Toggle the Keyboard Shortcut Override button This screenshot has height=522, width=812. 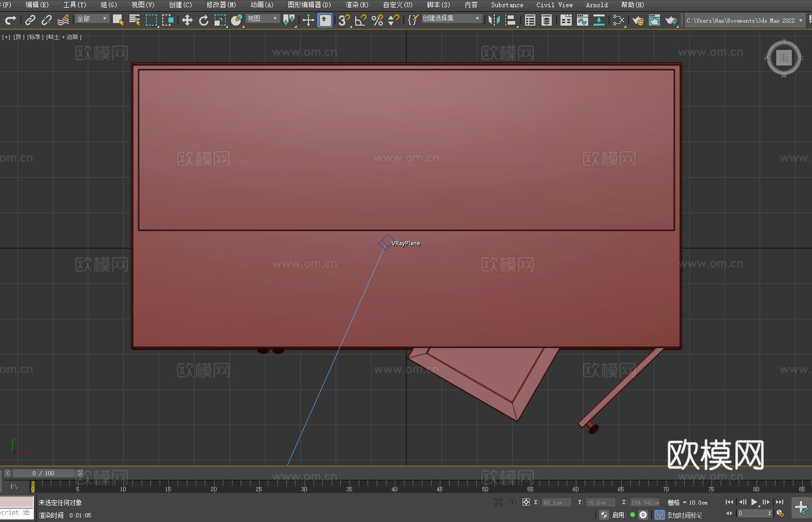coord(325,20)
